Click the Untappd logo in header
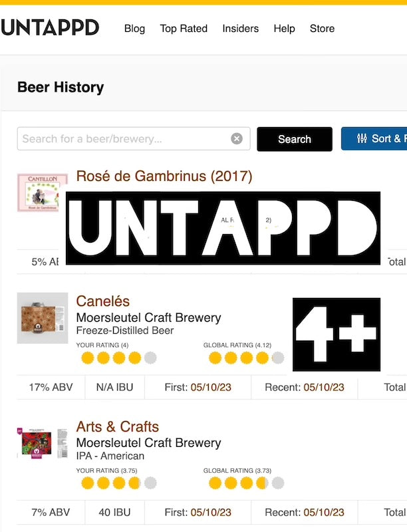Image resolution: width=407 pixels, height=532 pixels. click(50, 28)
